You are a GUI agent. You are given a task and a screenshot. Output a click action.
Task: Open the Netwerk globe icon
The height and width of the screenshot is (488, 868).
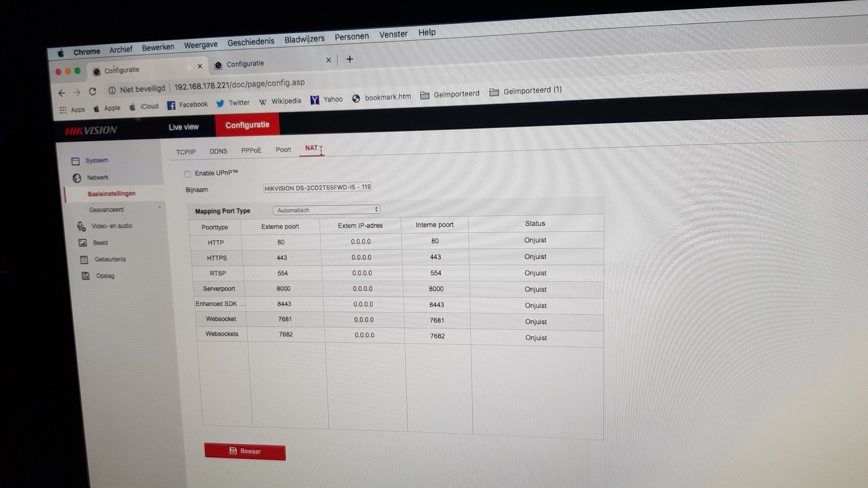[x=77, y=178]
